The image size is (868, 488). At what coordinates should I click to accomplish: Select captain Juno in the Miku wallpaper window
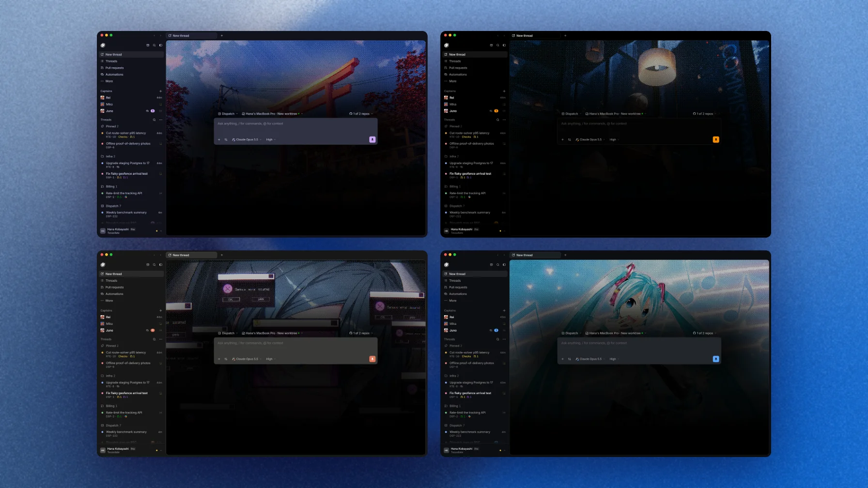point(475,330)
